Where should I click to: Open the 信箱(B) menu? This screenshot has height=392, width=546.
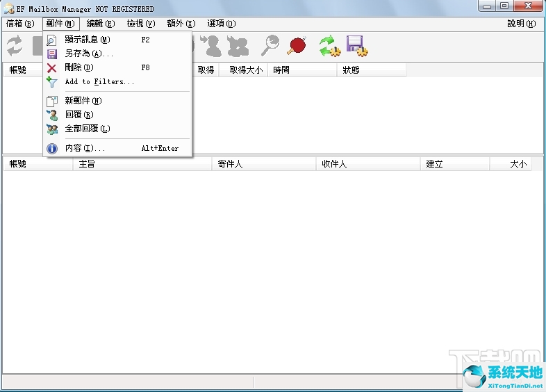click(20, 24)
